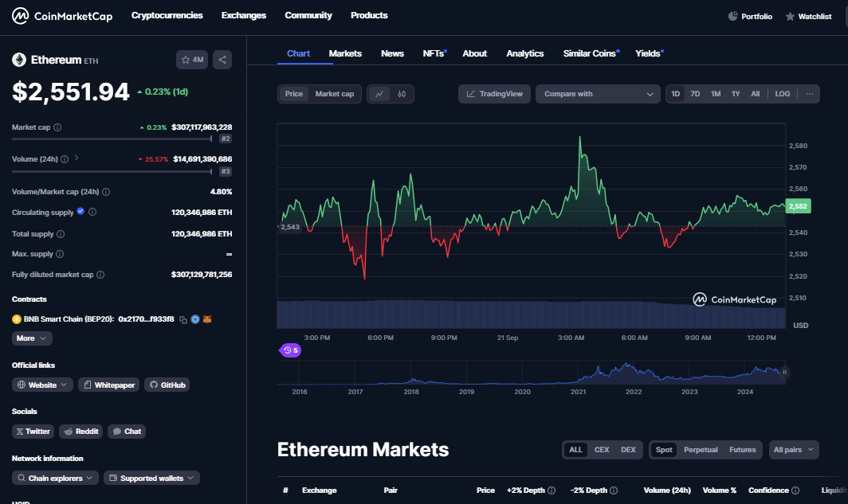Open the Twitter social link
Image resolution: width=848 pixels, height=504 pixels.
pyautogui.click(x=33, y=432)
